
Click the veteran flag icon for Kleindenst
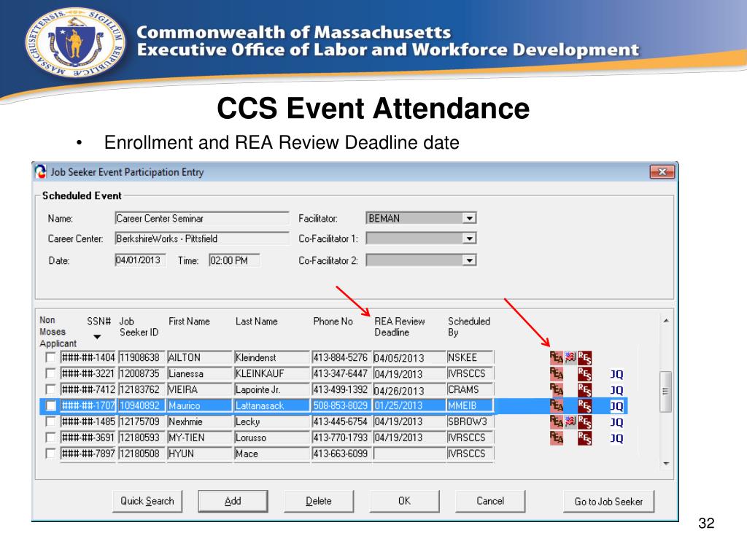pyautogui.click(x=570, y=357)
